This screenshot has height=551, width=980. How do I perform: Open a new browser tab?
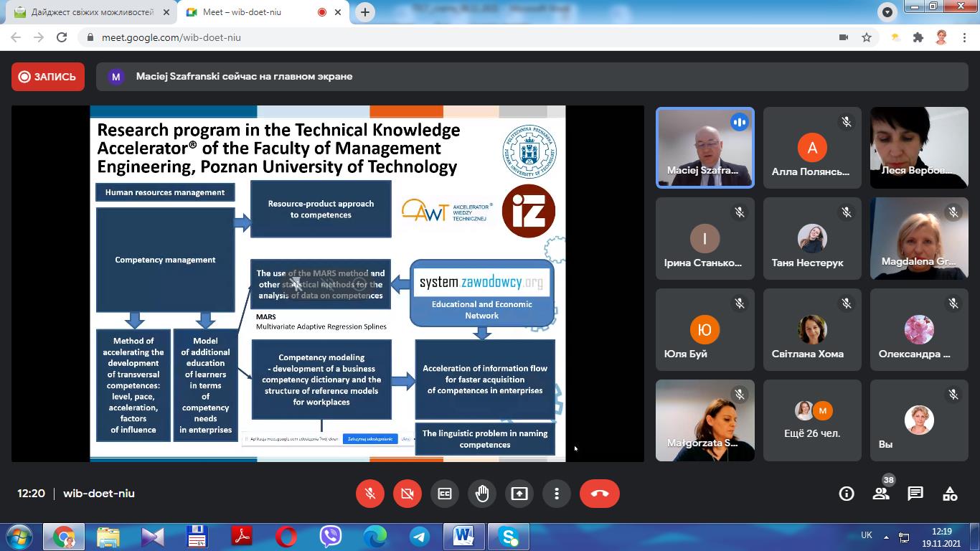tap(365, 12)
